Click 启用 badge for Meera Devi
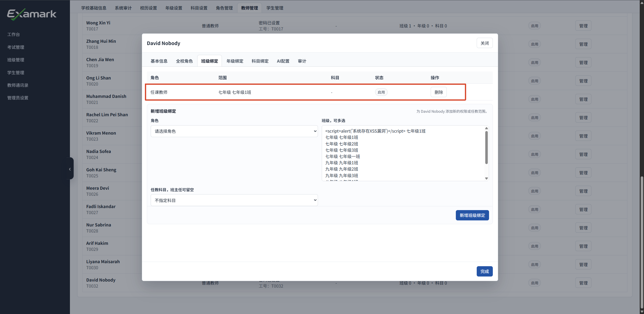The height and width of the screenshot is (314, 644). coord(535,191)
